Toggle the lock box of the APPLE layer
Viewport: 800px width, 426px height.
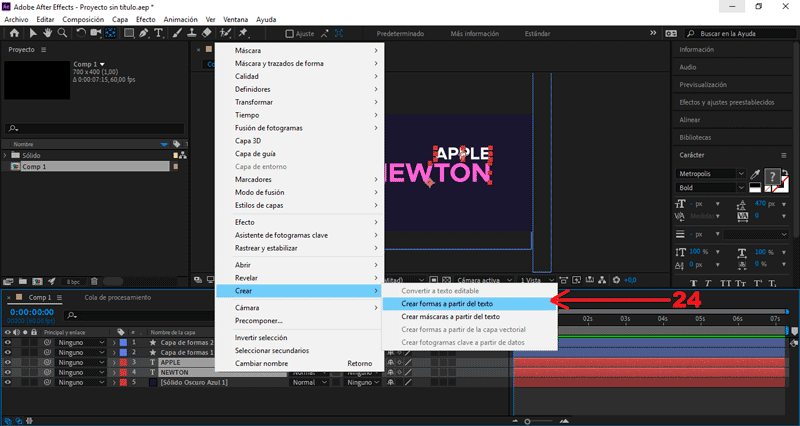pos(34,362)
